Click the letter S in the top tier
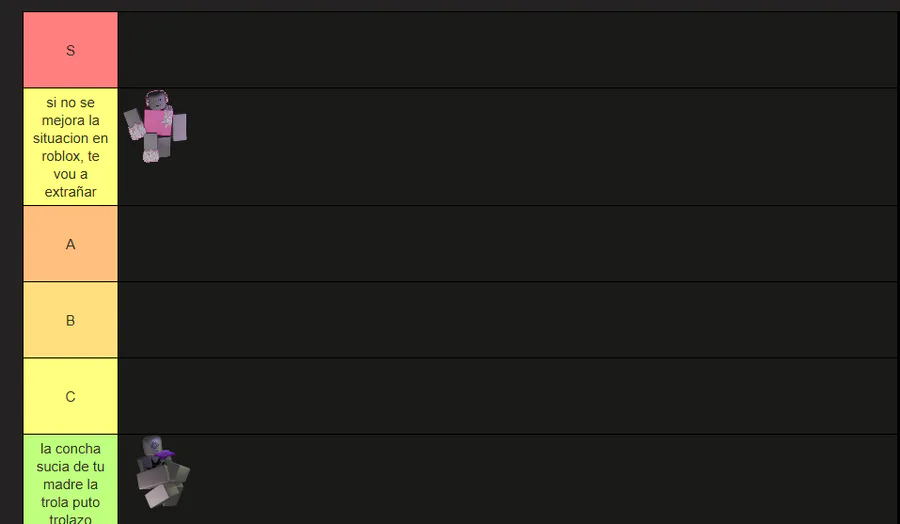The height and width of the screenshot is (524, 900). (70, 50)
